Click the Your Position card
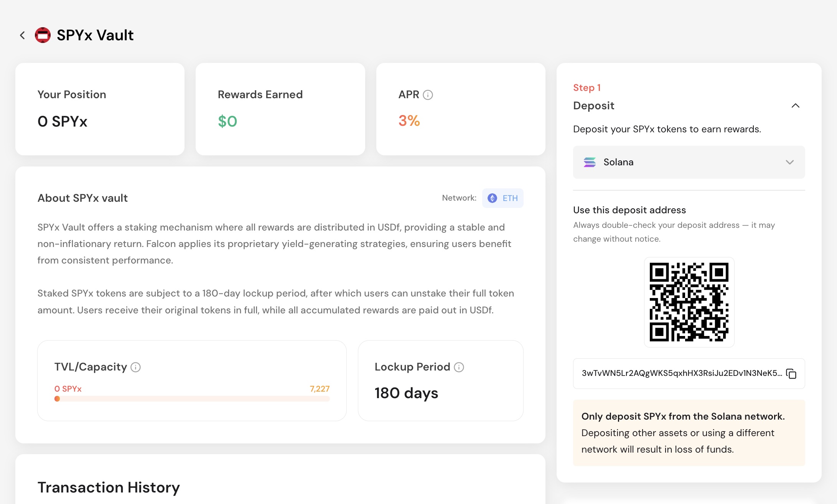Image resolution: width=837 pixels, height=504 pixels. 100,109
